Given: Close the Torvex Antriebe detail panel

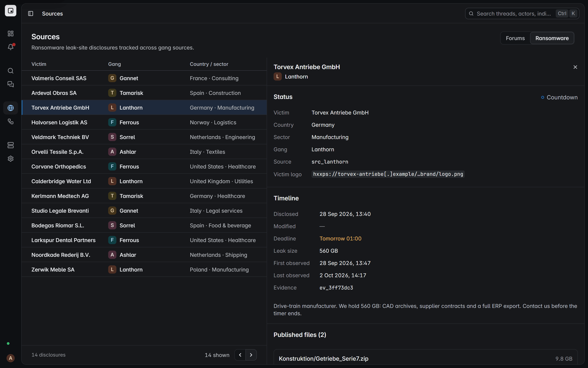Looking at the screenshot, I should pos(575,67).
